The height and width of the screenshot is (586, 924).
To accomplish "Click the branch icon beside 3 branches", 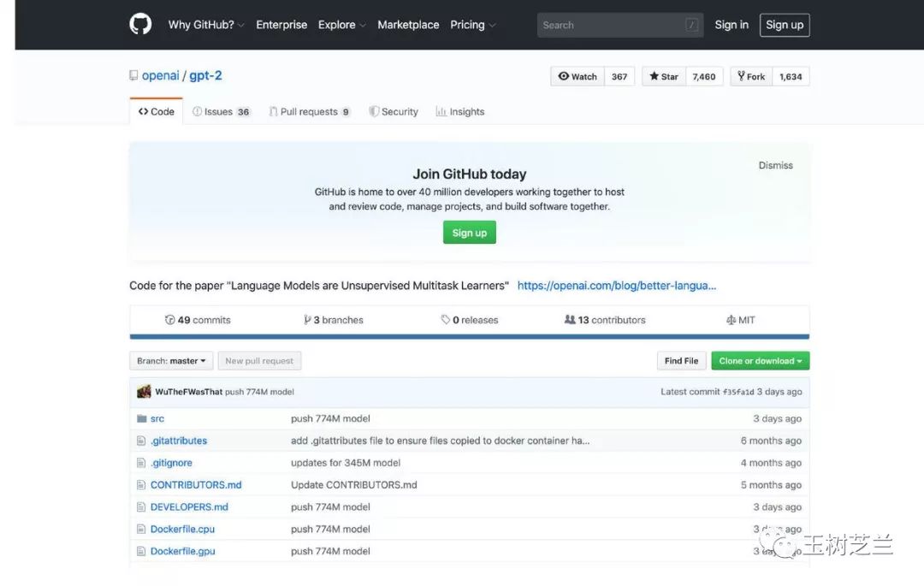I will coord(307,320).
